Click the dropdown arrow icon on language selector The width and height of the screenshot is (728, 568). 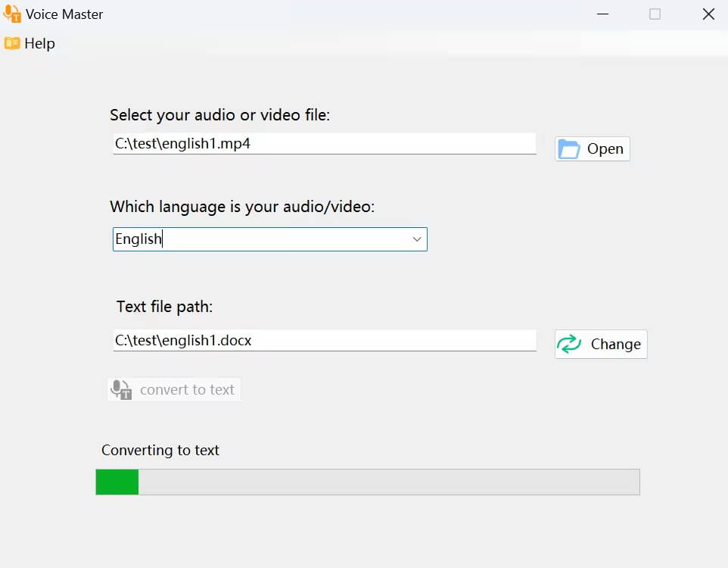coord(416,239)
